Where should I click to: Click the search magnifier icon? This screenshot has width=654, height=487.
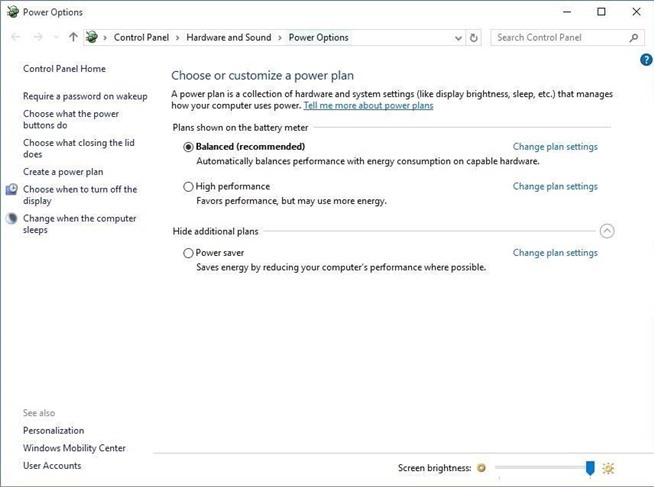coord(634,38)
